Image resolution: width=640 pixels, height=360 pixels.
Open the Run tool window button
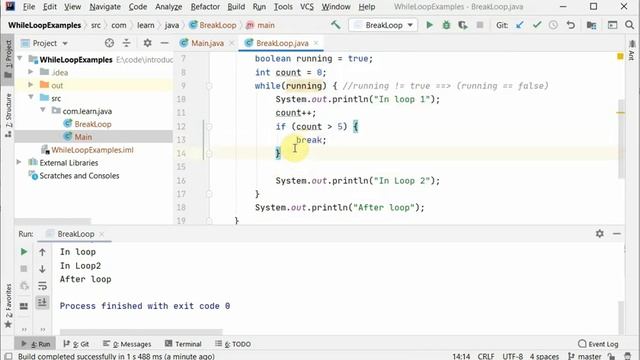point(35,344)
